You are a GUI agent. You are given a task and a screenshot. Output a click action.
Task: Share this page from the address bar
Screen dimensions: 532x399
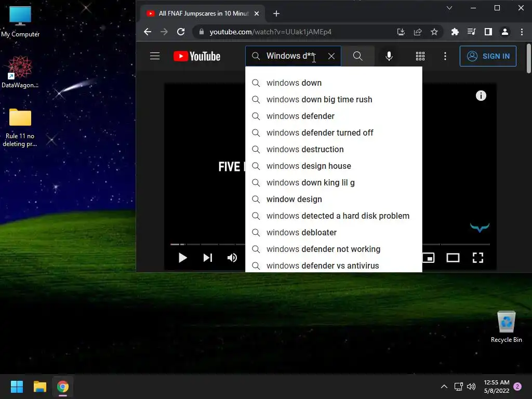tap(418, 32)
